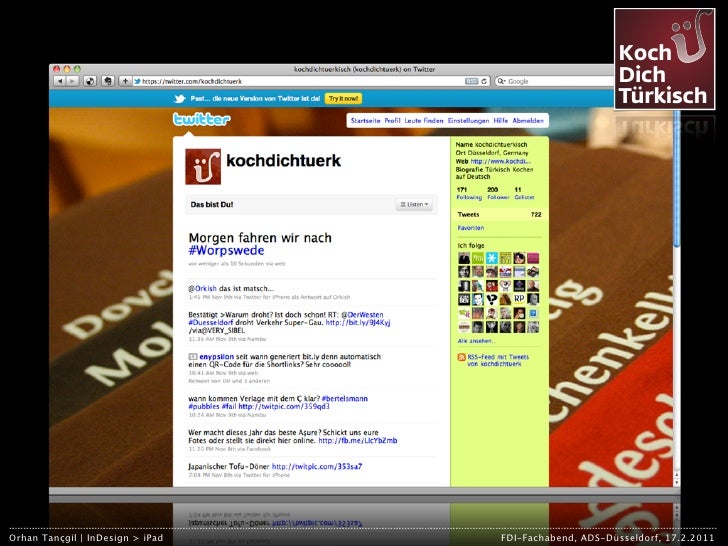728x546 pixels.
Task: Click the Safari address bar URL field
Action: click(299, 81)
